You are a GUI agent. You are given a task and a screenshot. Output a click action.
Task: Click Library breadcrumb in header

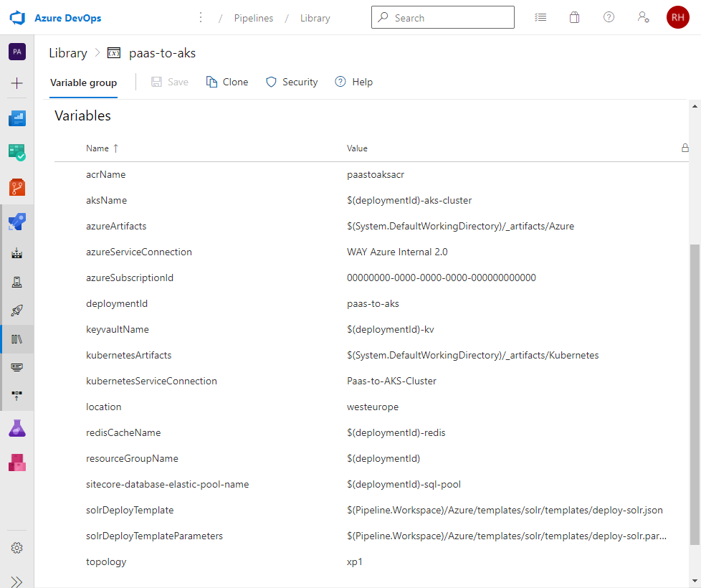pyautogui.click(x=315, y=18)
